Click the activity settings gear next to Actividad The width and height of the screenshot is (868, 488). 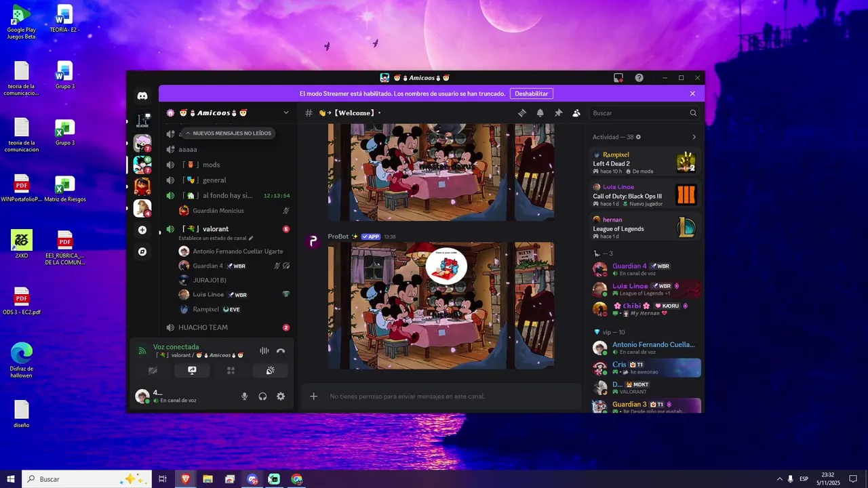[x=638, y=137]
